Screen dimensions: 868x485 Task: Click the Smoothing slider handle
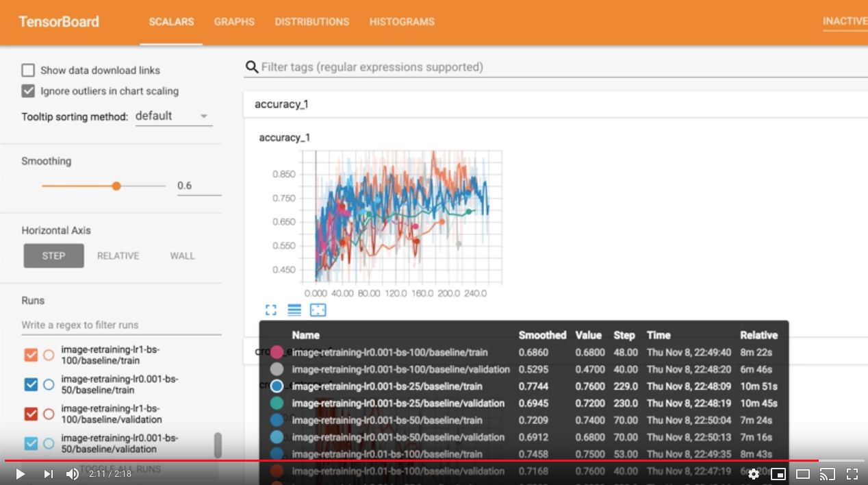click(x=116, y=186)
